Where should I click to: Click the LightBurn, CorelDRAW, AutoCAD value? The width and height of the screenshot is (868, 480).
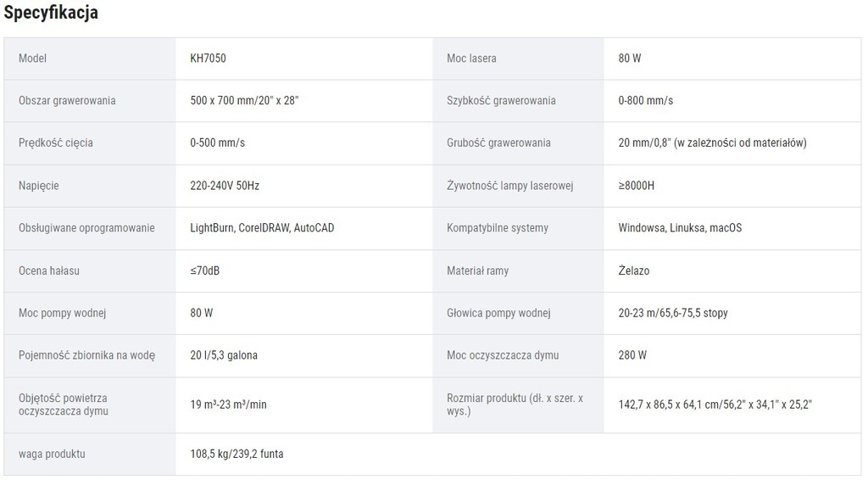(262, 227)
